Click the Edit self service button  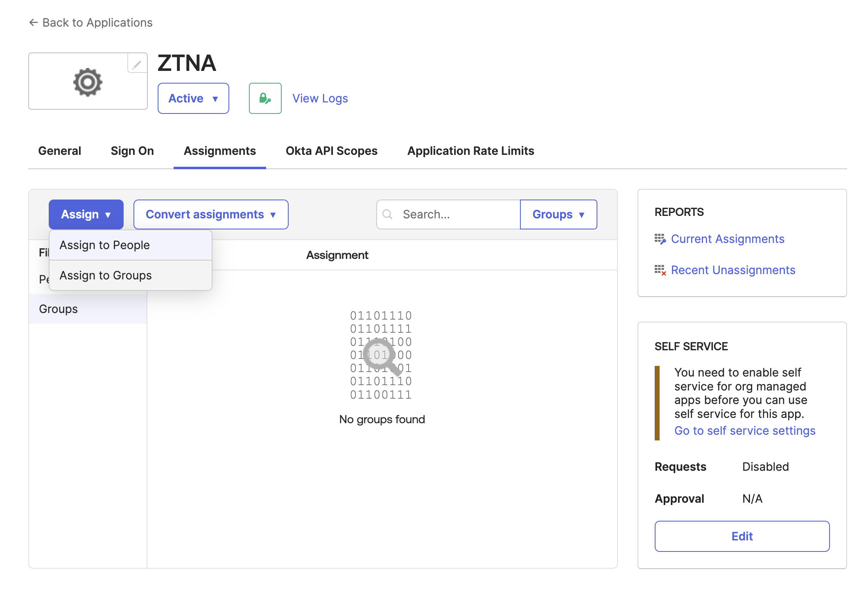(742, 536)
